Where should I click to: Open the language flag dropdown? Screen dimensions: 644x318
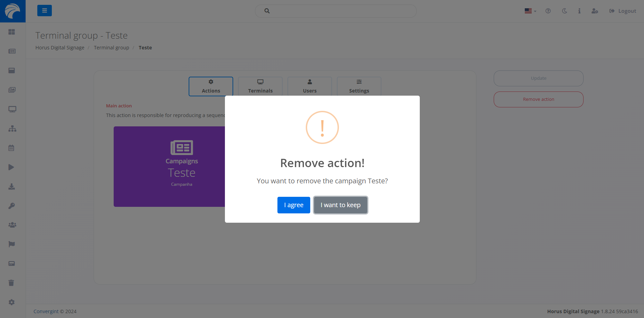pos(530,11)
